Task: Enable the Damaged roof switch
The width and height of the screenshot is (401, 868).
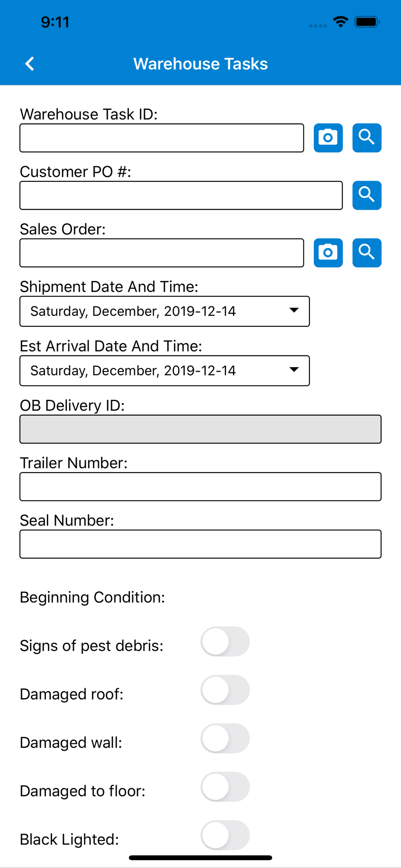Action: pyautogui.click(x=225, y=690)
